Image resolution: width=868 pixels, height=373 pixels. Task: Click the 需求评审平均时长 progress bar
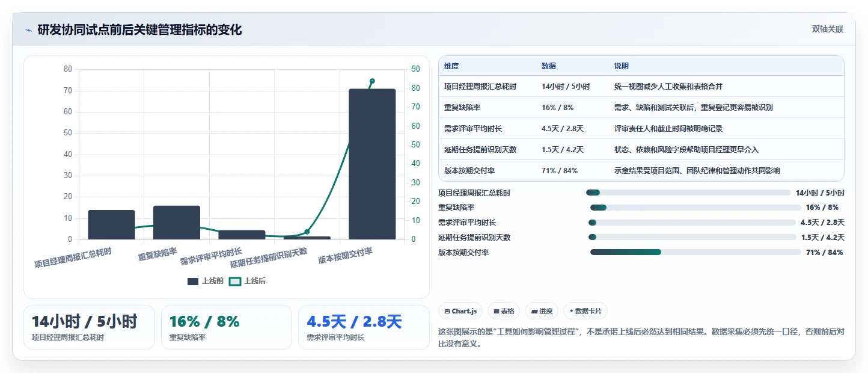point(692,223)
